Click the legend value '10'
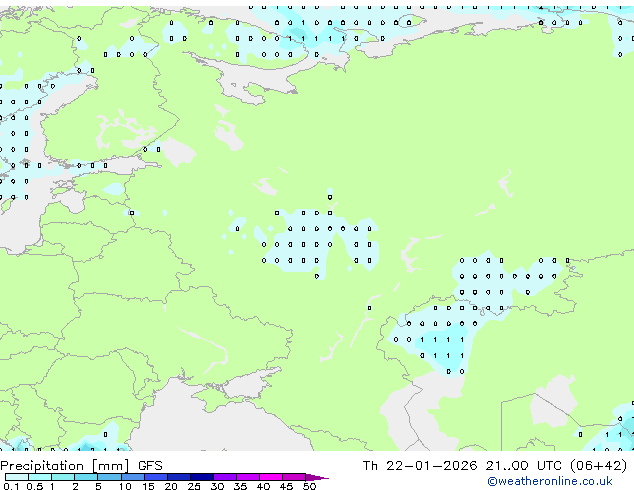Viewport: 634px width, 490px height. click(125, 486)
